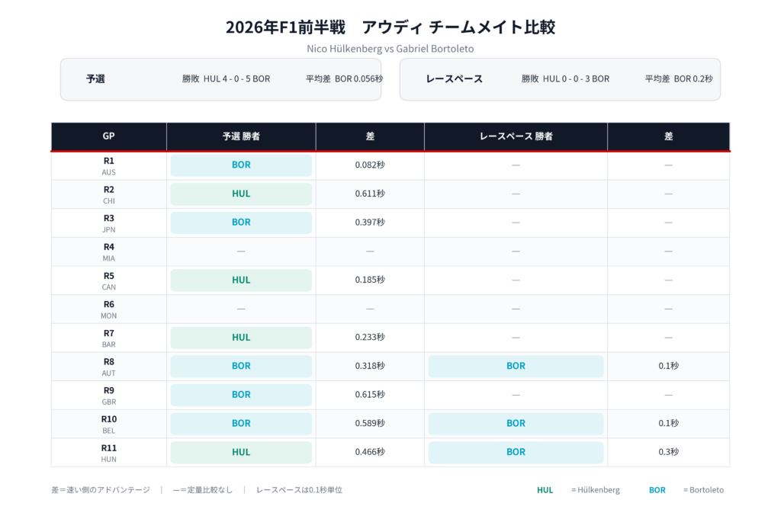Click the = Bortoleto legend text
The height and width of the screenshot is (532, 781).
point(703,490)
